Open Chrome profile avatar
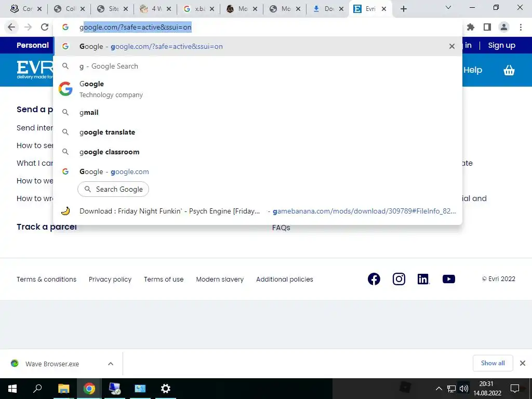532x399 pixels. click(x=504, y=27)
